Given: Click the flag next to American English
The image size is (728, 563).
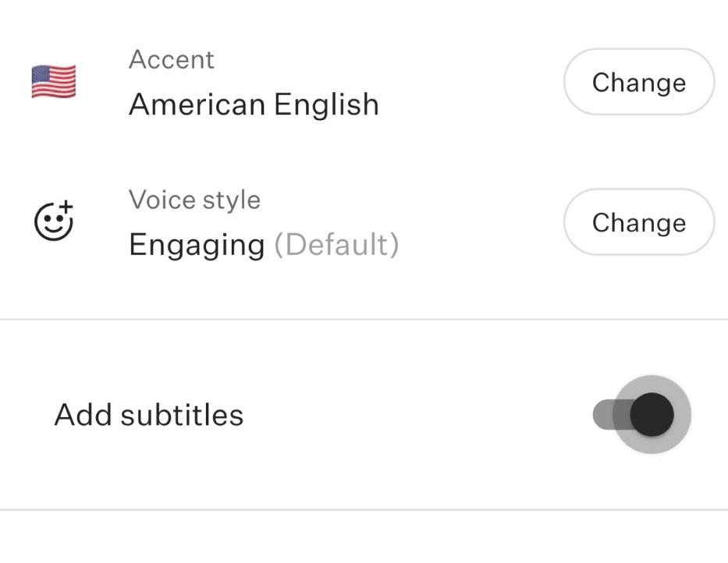Looking at the screenshot, I should coord(53,81).
